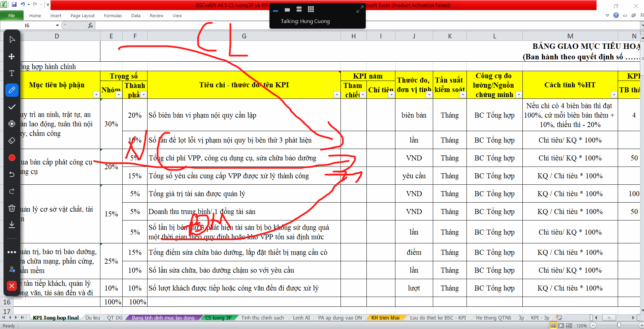The height and width of the screenshot is (329, 644).
Task: Click the Undo annotation arrow
Action: point(12,174)
